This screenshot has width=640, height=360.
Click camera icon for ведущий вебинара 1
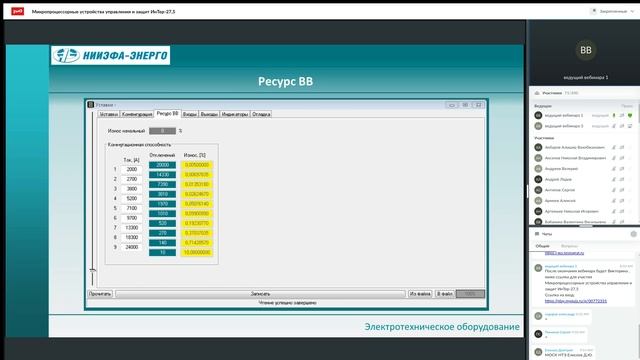(x=622, y=116)
